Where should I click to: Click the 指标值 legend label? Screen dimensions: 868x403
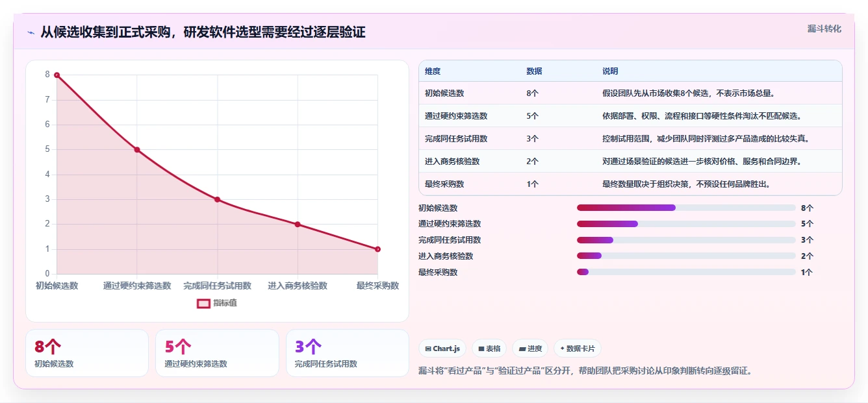click(x=225, y=303)
